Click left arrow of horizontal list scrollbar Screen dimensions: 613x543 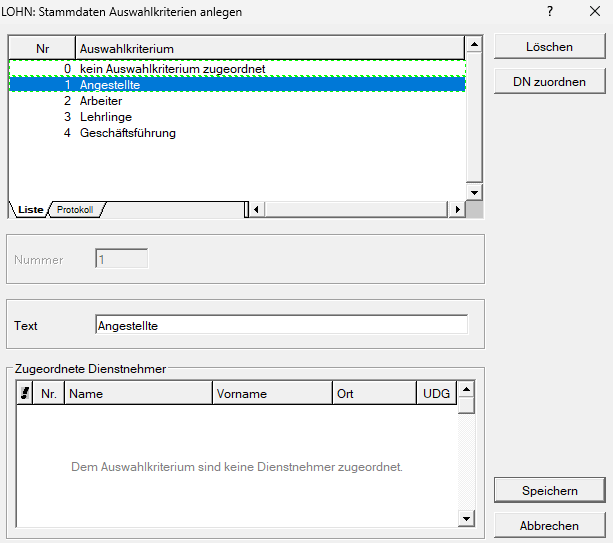[255, 209]
